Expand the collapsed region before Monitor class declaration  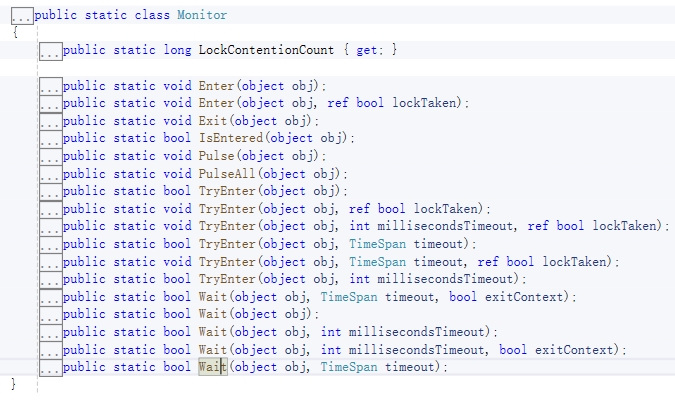pyautogui.click(x=21, y=16)
